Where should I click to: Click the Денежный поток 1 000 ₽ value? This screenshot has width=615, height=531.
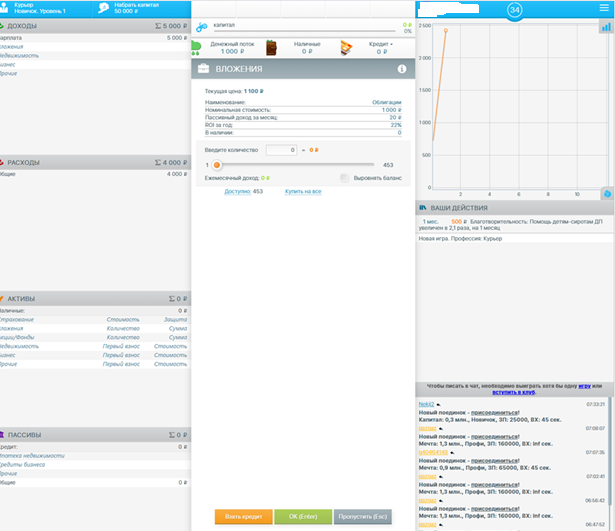[233, 51]
